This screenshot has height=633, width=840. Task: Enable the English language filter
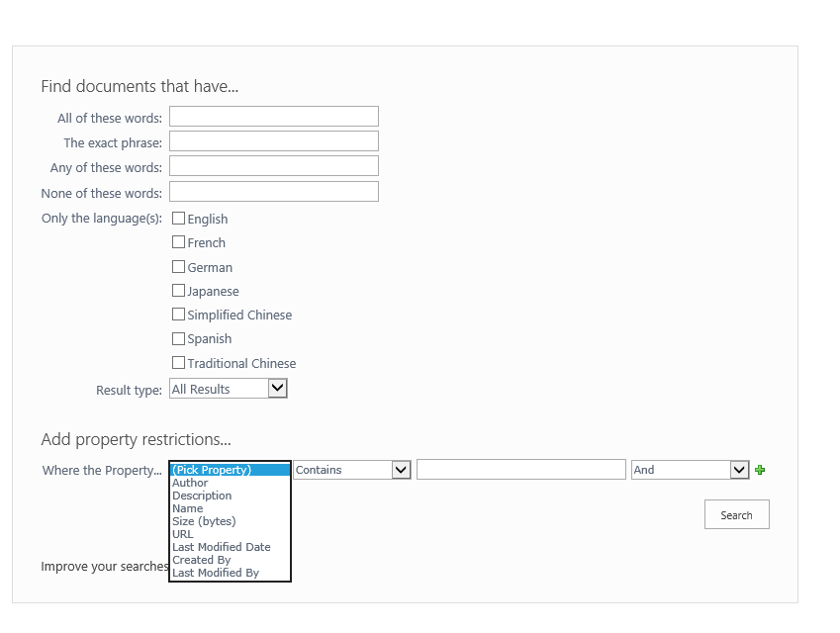pos(178,218)
